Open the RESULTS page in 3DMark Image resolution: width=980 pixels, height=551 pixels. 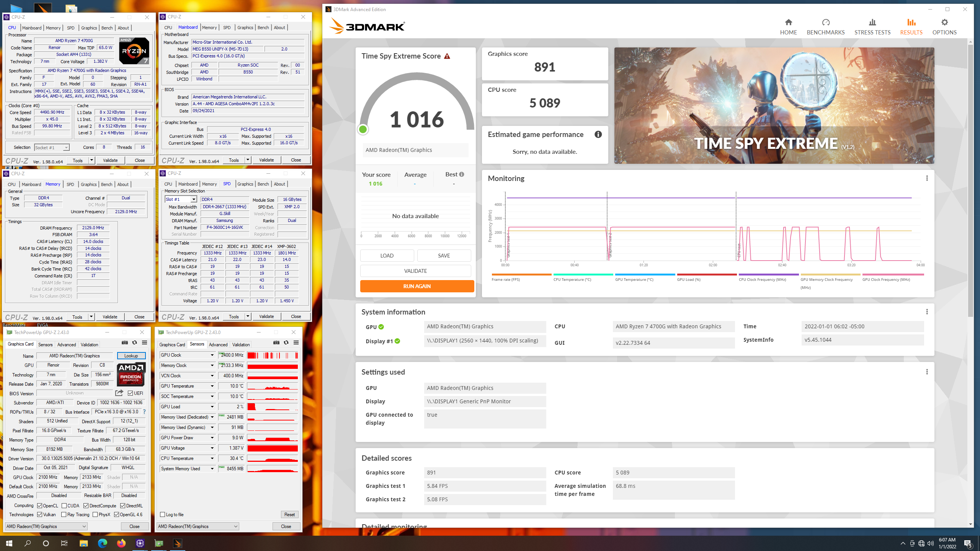911,27
